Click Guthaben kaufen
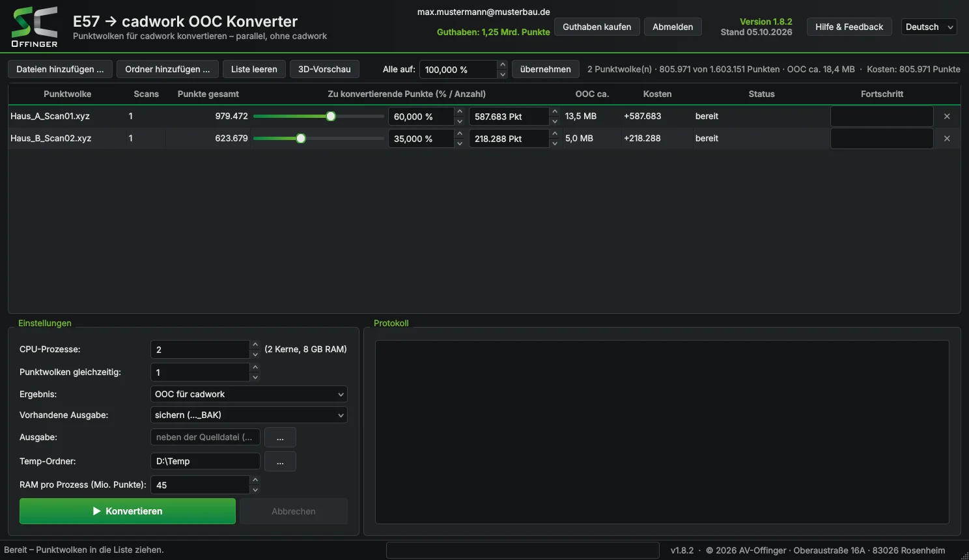The image size is (969, 560). click(597, 27)
